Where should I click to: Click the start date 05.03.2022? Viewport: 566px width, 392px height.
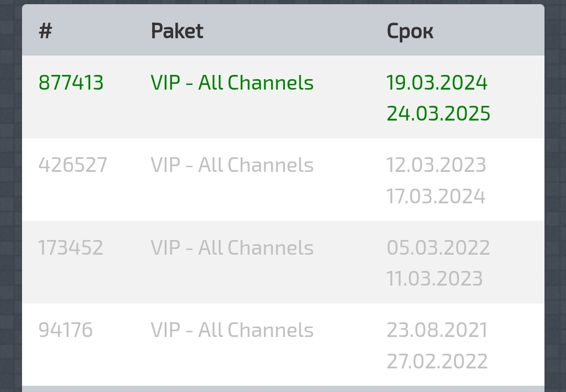coord(438,247)
